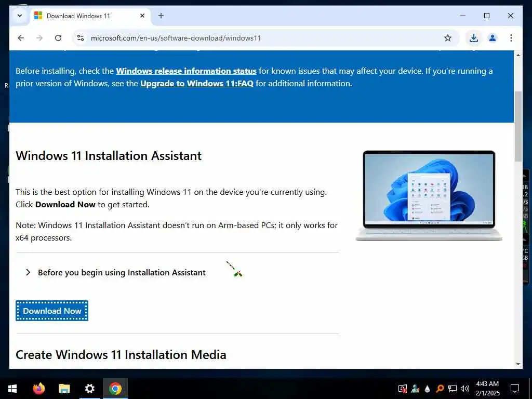The height and width of the screenshot is (399, 532).
Task: Click the magnifier tray icon
Action: [440, 389]
